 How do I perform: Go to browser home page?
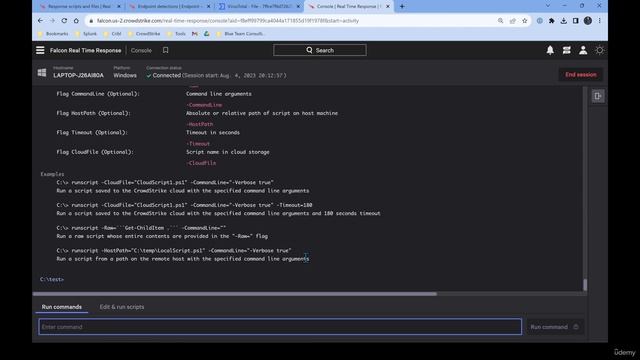(x=76, y=20)
